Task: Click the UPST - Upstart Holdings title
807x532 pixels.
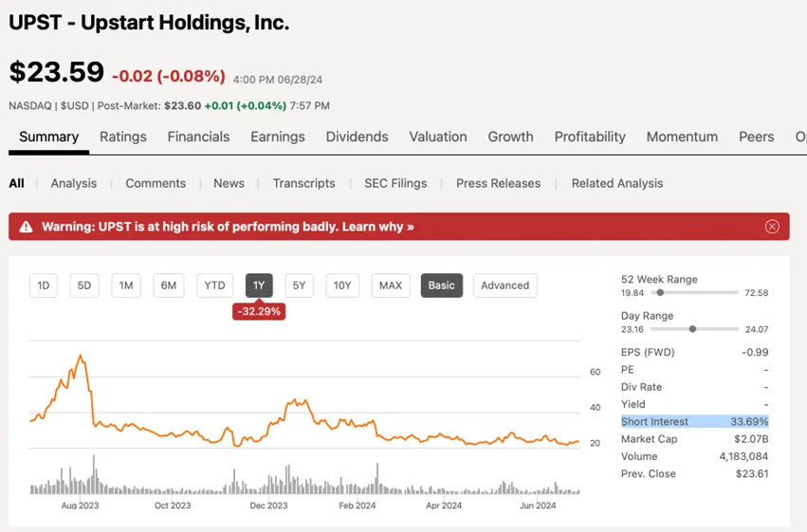Action: [x=149, y=23]
